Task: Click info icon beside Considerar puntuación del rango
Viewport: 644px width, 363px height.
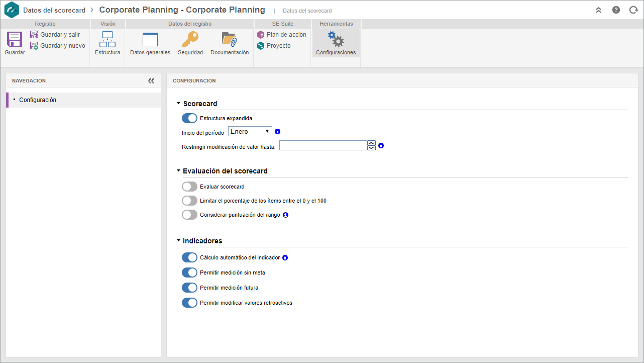Action: (285, 215)
